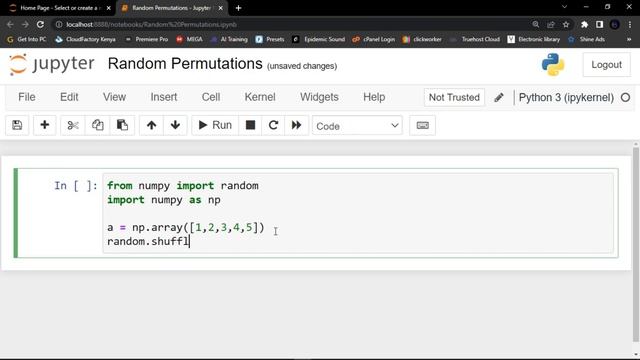Open the Kernel menu

tap(260, 97)
